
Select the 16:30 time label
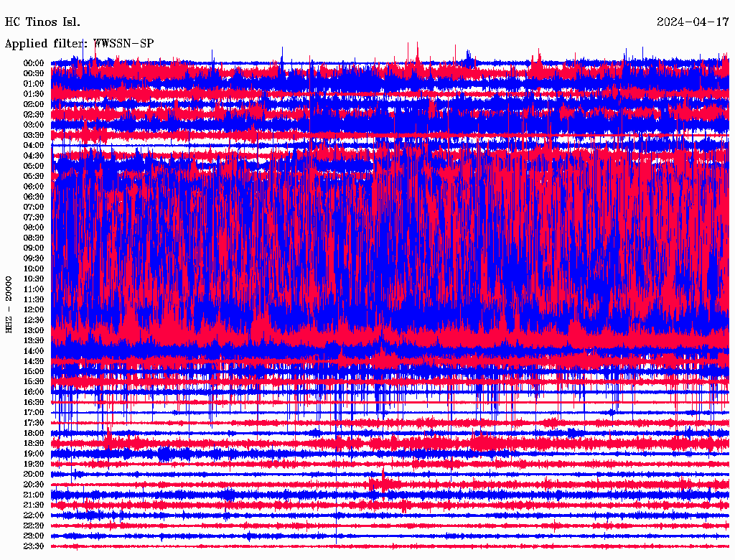(34, 403)
